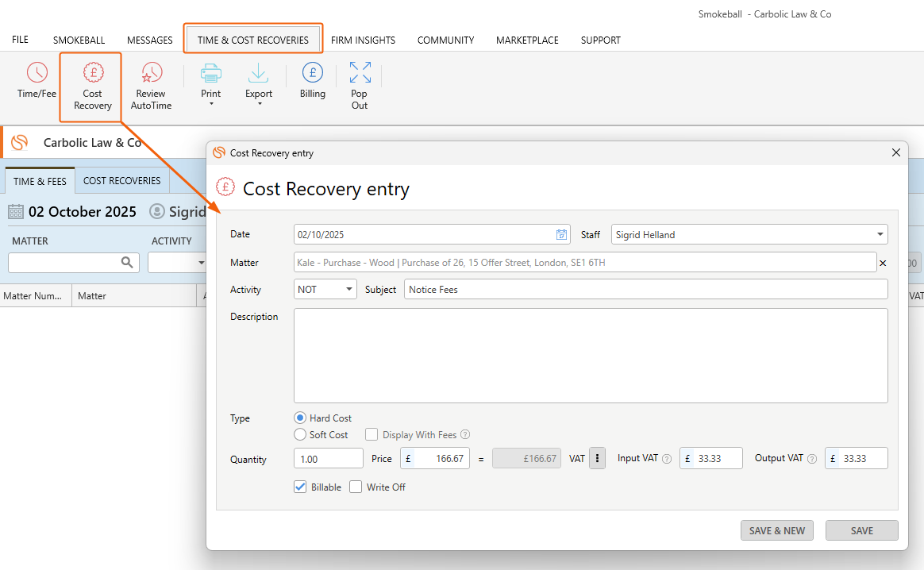
Task: Expand the Staff dropdown
Action: (880, 235)
